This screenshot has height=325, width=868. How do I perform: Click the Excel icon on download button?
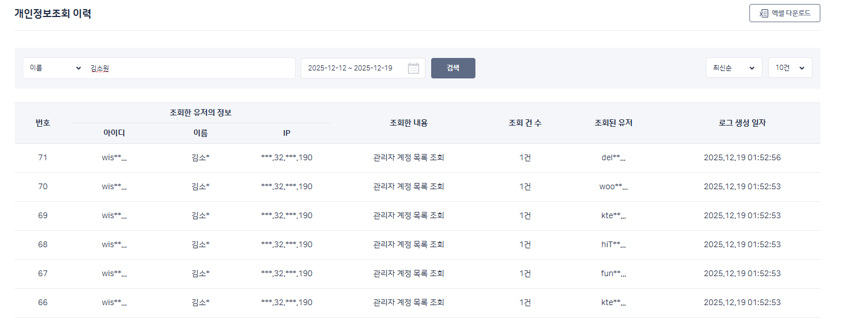pyautogui.click(x=764, y=13)
